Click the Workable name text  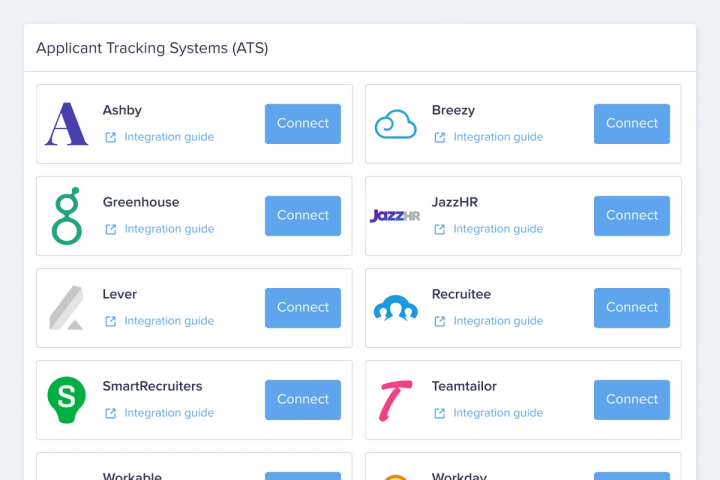point(132,476)
